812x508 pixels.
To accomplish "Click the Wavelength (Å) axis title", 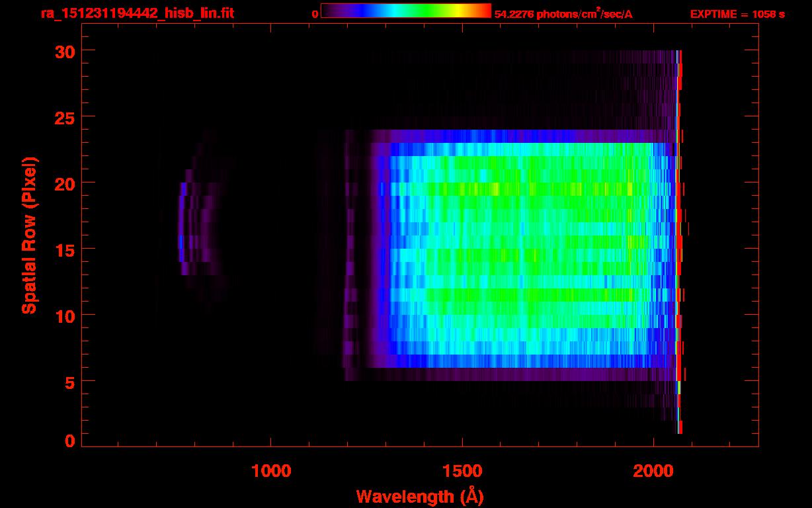I will coord(420,497).
